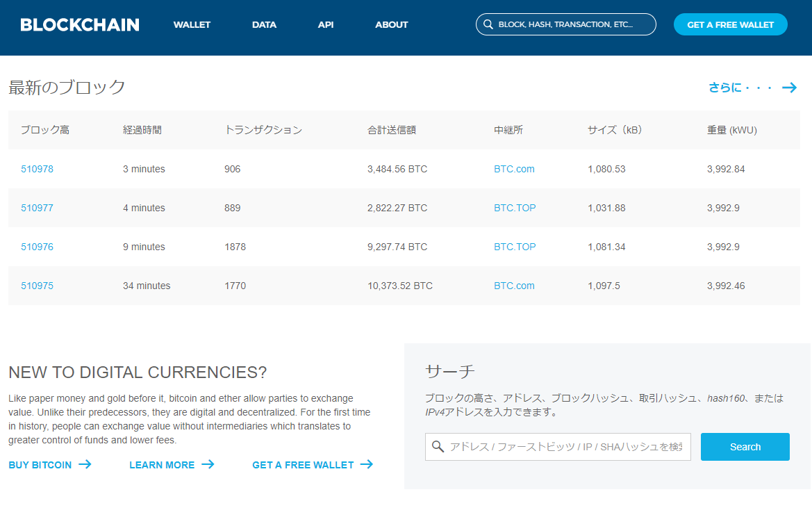This screenshot has height=508, width=812.
Task: View more latest blocks via さらに link
Action: 740,88
